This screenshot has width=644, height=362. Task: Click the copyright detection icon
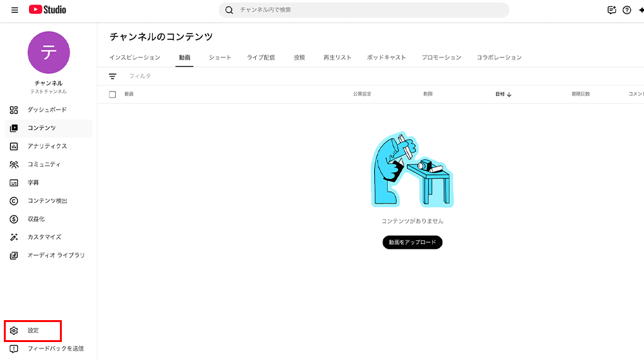pos(14,201)
